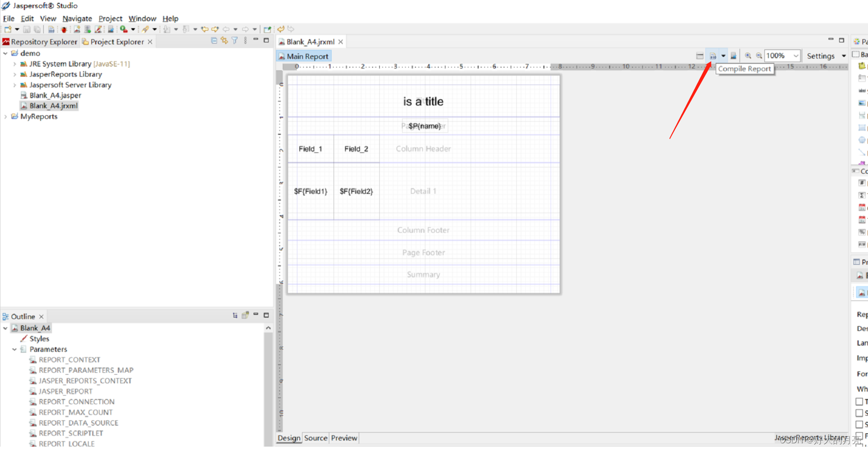Click Link with Editor icon in Project Explorer
The height and width of the screenshot is (449, 868).
(x=224, y=41)
